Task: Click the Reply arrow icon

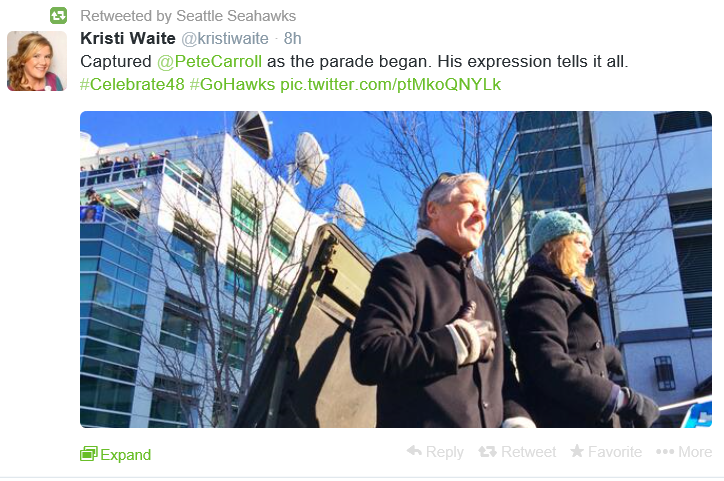Action: tap(415, 451)
